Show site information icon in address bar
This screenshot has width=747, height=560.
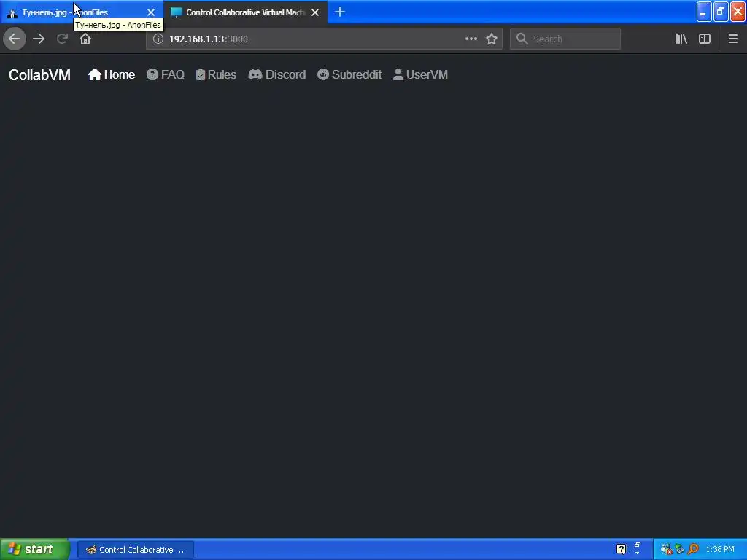click(x=158, y=39)
